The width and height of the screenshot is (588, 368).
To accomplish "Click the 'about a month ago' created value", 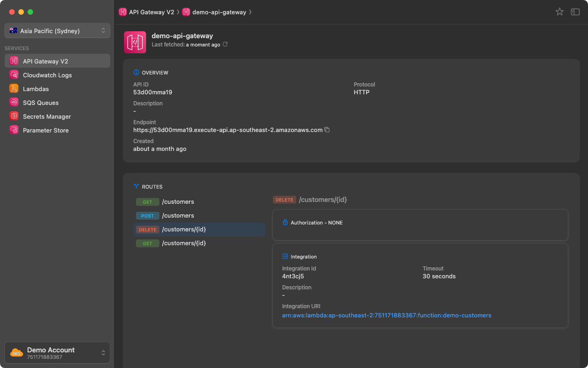I will (160, 149).
